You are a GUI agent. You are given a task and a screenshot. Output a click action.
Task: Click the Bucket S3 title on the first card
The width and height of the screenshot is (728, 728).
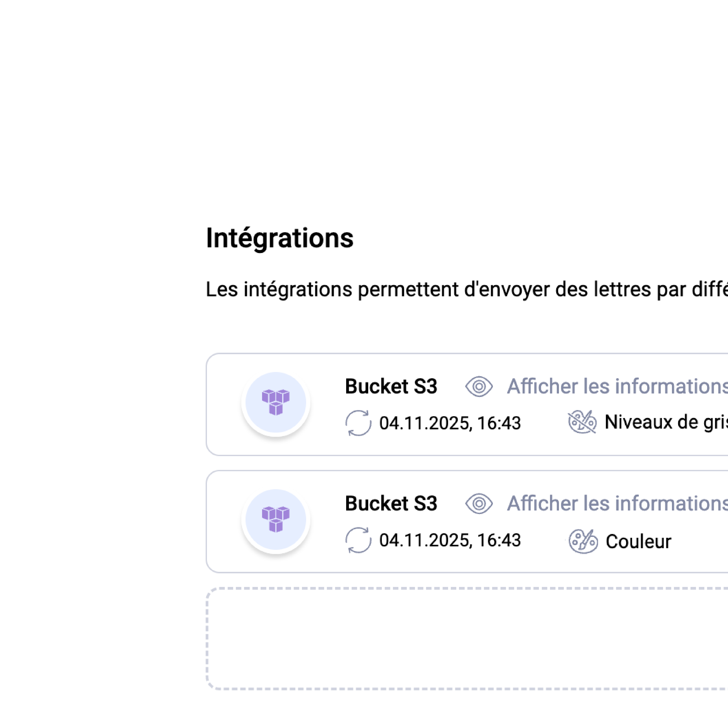tap(391, 386)
